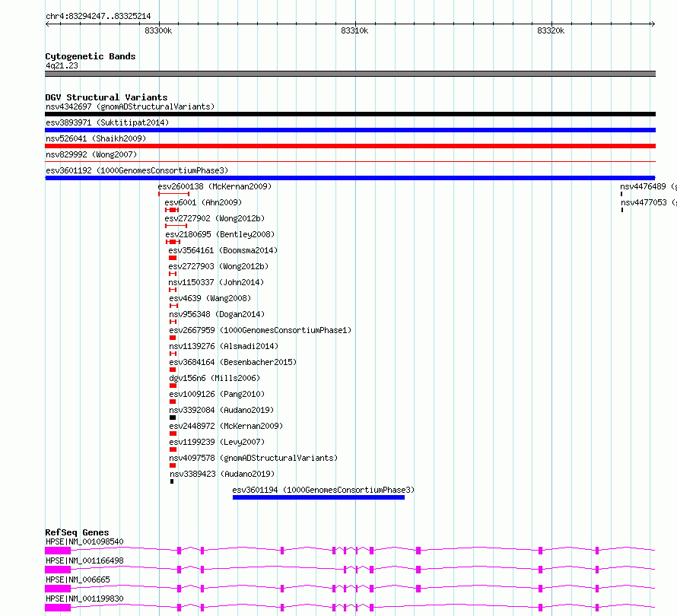Screen dimensions: 677x616
Task: Click the esv3564161 red block
Action: (173, 258)
